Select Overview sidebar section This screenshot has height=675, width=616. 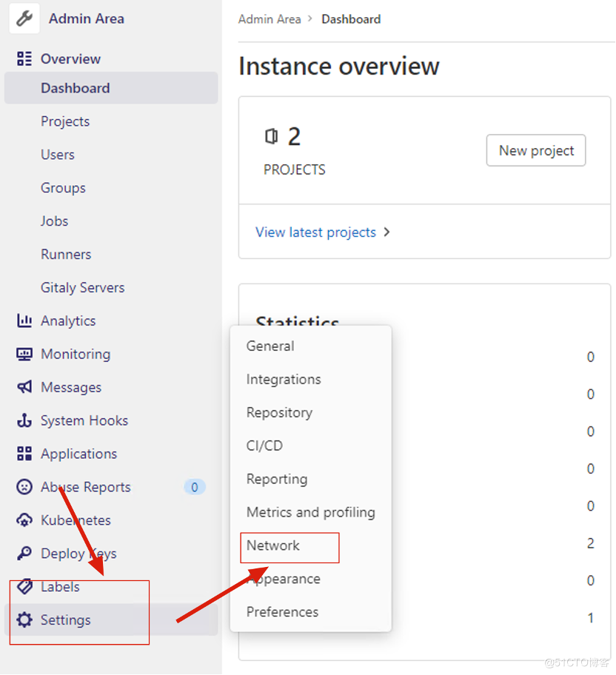[x=70, y=58]
